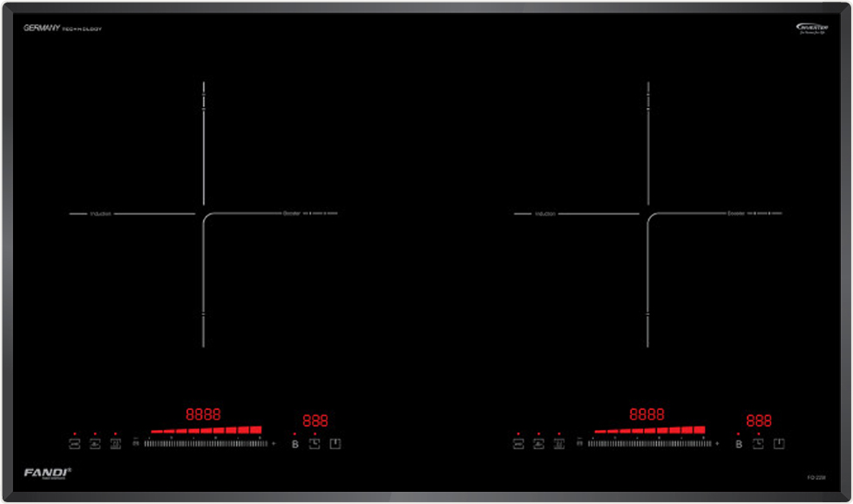
Task: Tap the third cooking-mode icon on left panel
Action: [x=115, y=444]
